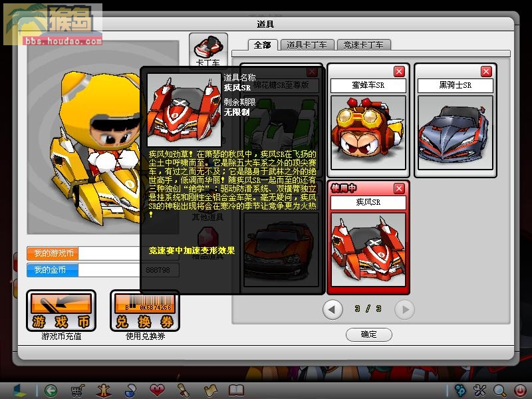This screenshot has height=399, width=532.
Task: Remove the 蜜蜂车SR kart with red X
Action: tap(399, 72)
